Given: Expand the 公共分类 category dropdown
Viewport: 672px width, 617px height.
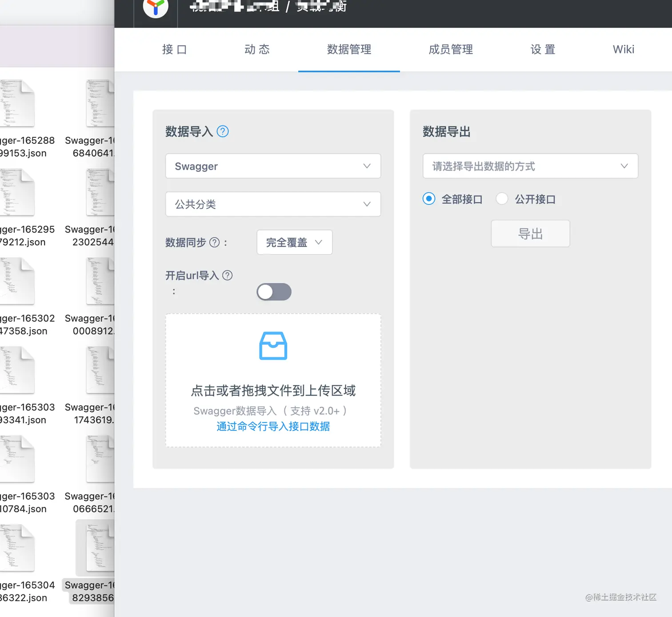Looking at the screenshot, I should (273, 204).
